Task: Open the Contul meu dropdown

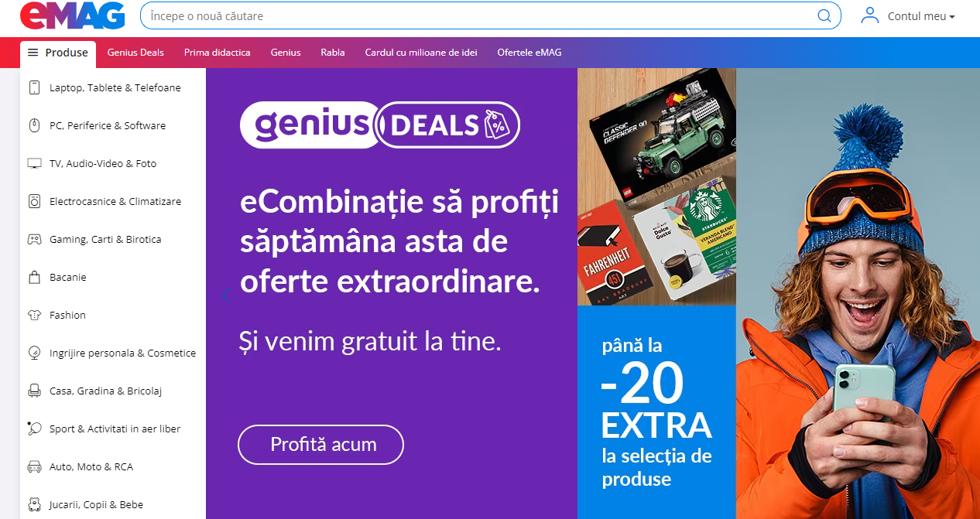Action: (x=921, y=16)
